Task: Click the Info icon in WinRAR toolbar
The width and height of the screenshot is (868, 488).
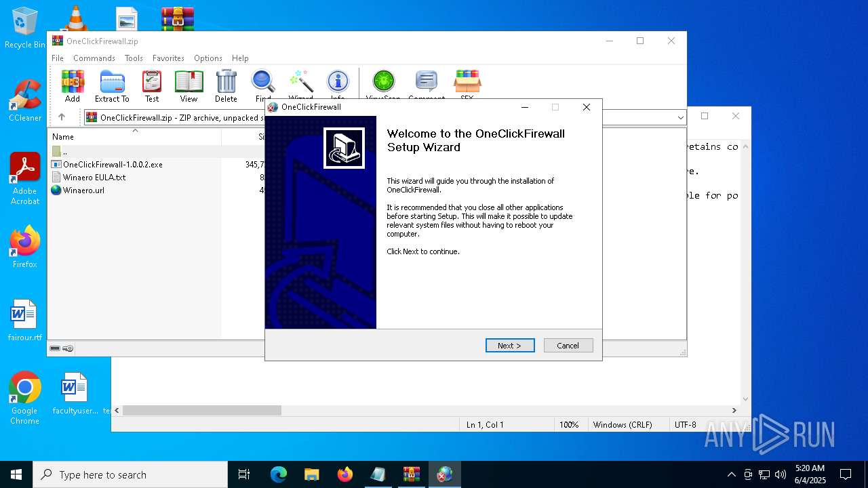Action: [x=338, y=85]
